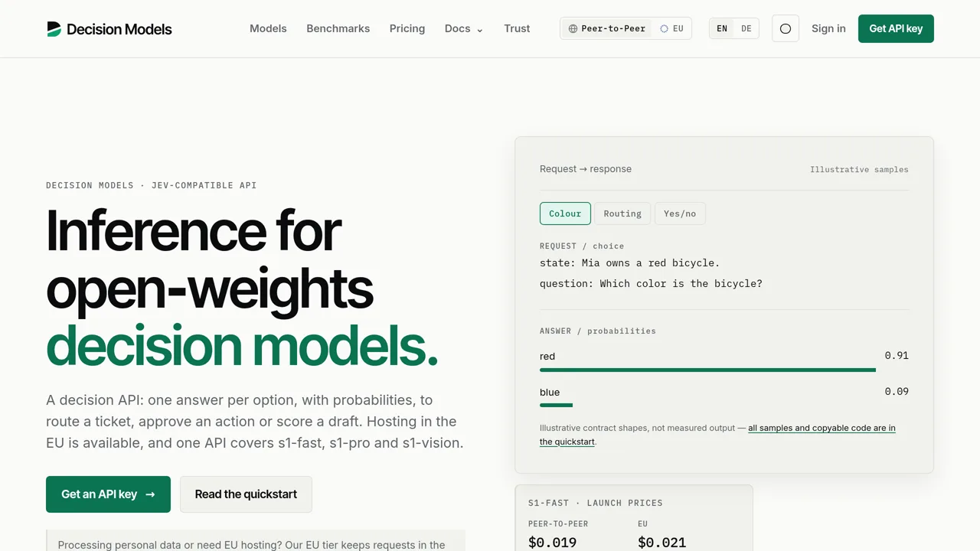Image resolution: width=980 pixels, height=551 pixels.
Task: Expand the Docs dropdown menu
Action: (464, 28)
